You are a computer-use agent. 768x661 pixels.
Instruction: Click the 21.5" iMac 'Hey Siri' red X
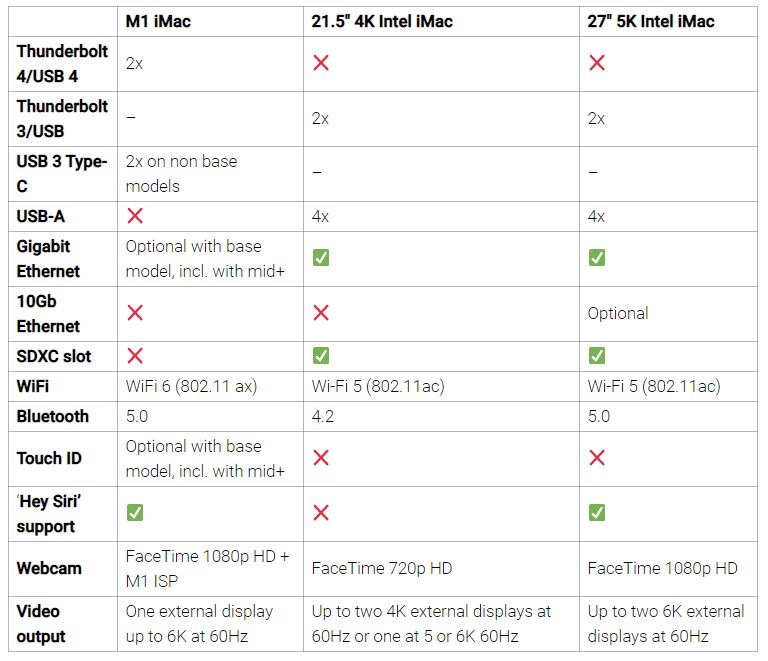click(x=321, y=513)
